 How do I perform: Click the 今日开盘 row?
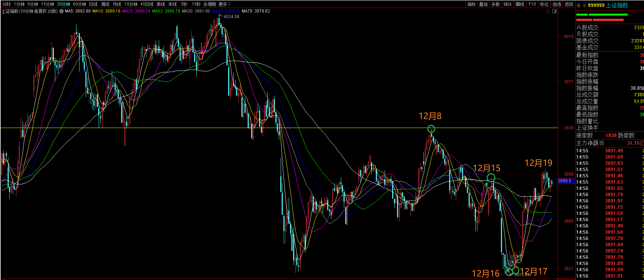(610, 62)
